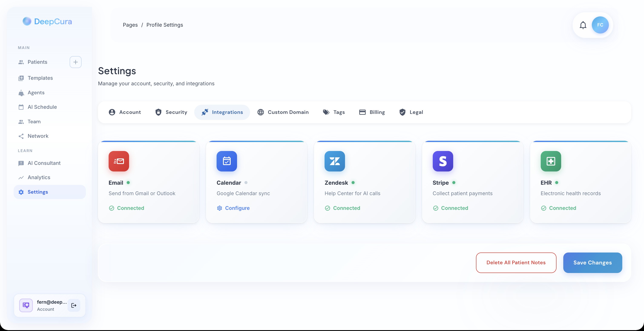Open the Custom Domain tab
The width and height of the screenshot is (644, 331).
(283, 112)
